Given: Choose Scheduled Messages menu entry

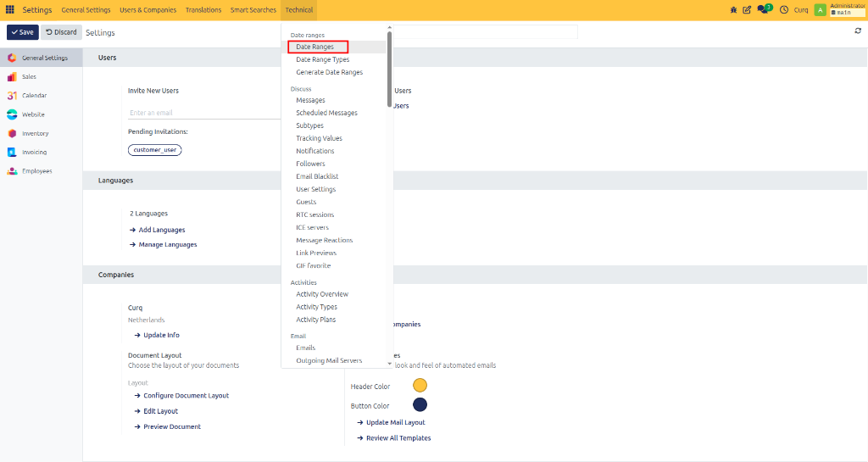Looking at the screenshot, I should click(326, 113).
